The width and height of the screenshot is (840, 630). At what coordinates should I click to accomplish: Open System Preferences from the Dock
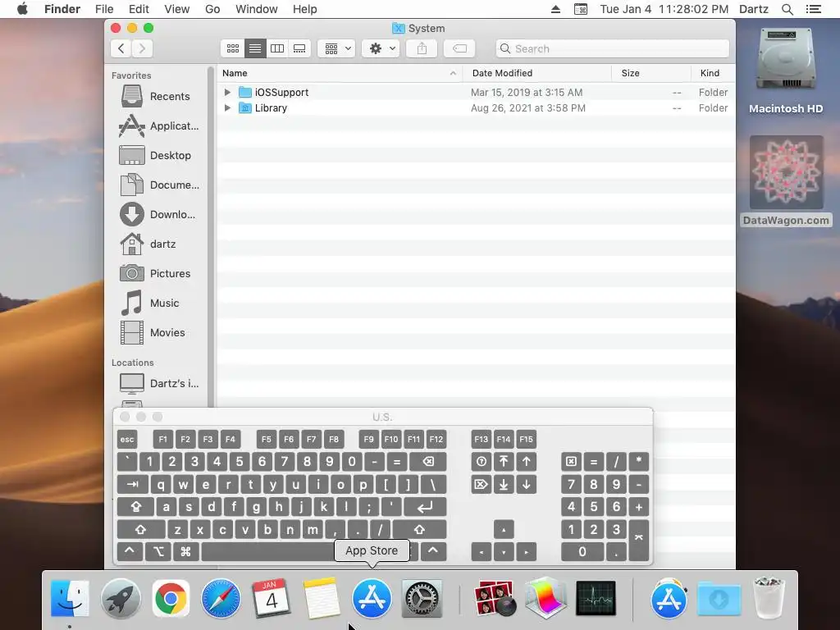point(422,598)
